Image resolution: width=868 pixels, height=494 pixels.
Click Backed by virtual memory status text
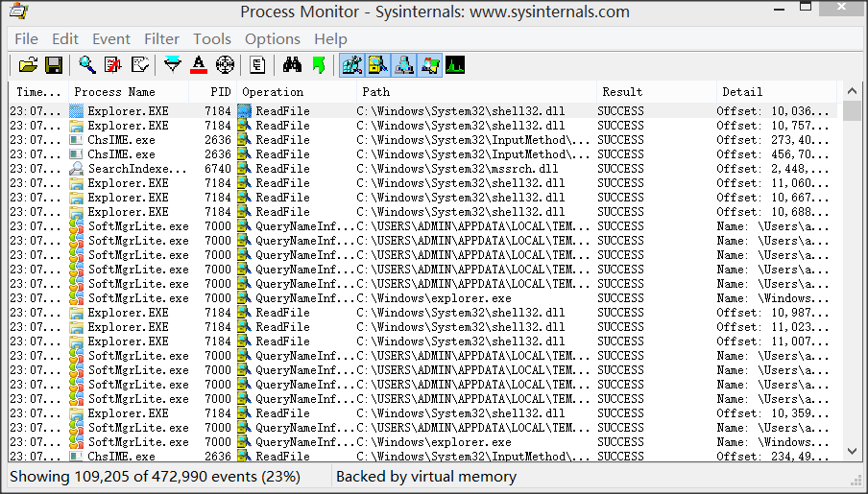click(x=426, y=477)
